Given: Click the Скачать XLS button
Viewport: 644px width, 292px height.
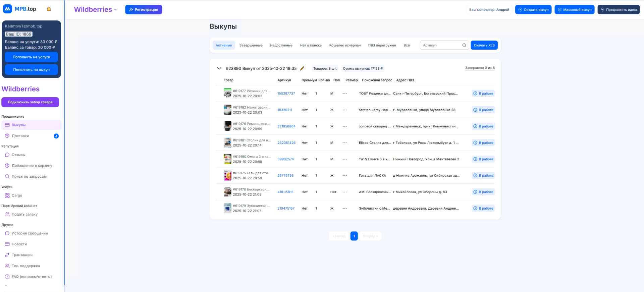Looking at the screenshot, I should [x=484, y=45].
